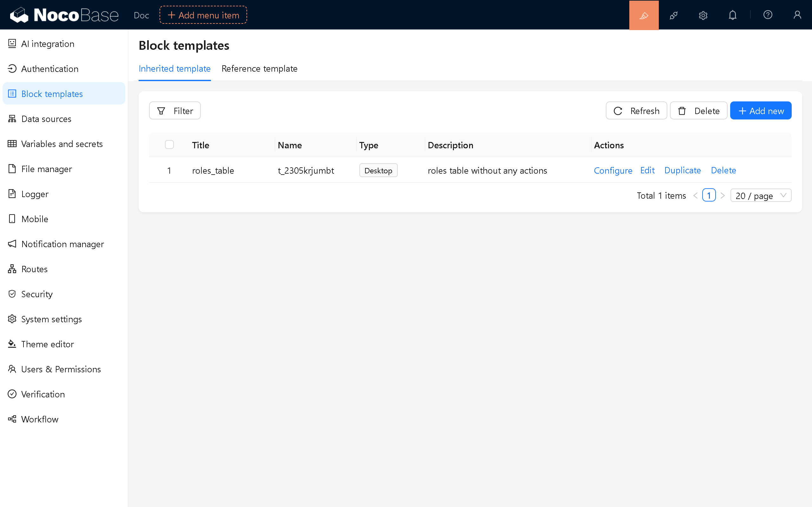Image resolution: width=812 pixels, height=507 pixels.
Task: Open the 20 / page size dropdown
Action: click(x=761, y=196)
